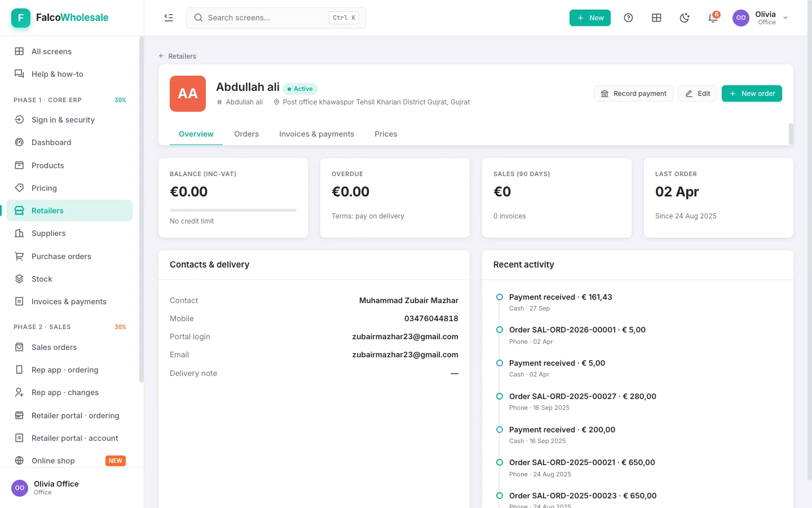Open the grid layout icon in top bar
Image resolution: width=812 pixels, height=508 pixels.
coord(656,17)
